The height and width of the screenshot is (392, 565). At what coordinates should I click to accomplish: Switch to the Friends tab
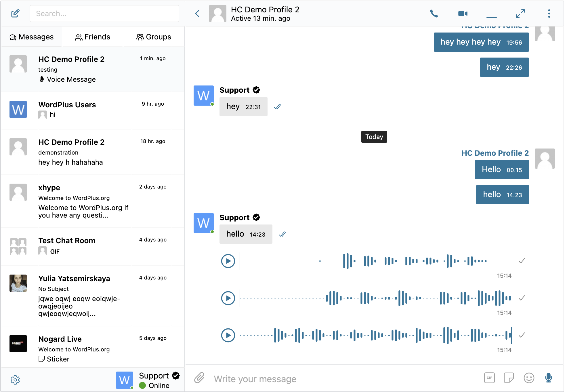pyautogui.click(x=92, y=37)
